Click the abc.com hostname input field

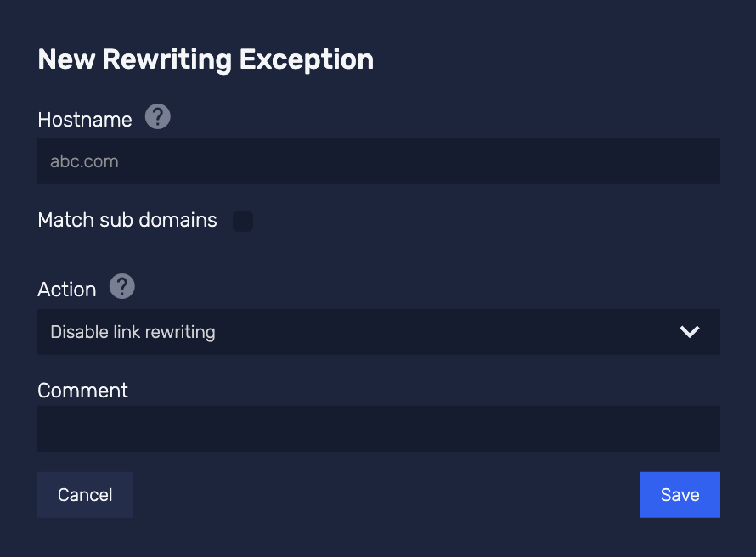378,161
